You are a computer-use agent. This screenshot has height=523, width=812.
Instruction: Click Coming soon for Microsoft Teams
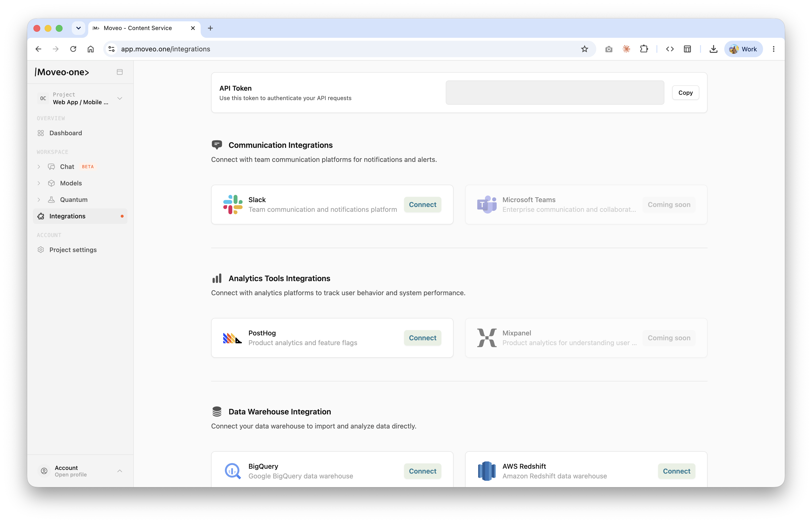click(669, 205)
